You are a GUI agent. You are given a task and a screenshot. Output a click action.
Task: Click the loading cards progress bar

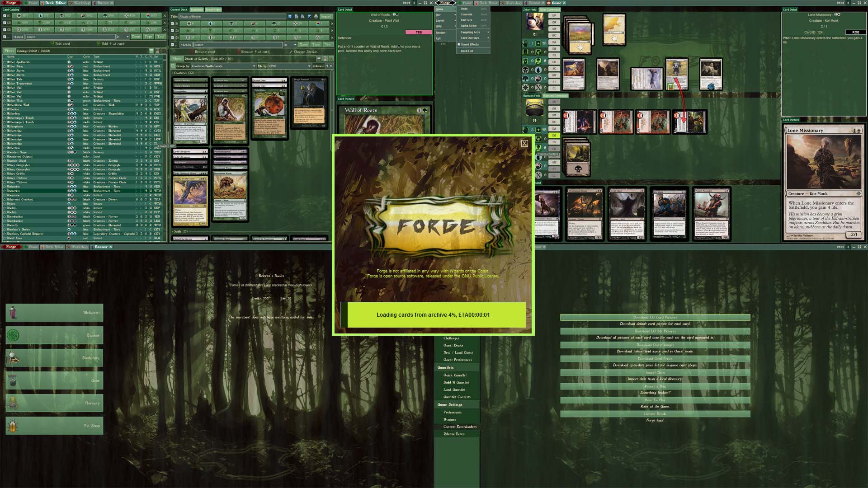[x=433, y=315]
